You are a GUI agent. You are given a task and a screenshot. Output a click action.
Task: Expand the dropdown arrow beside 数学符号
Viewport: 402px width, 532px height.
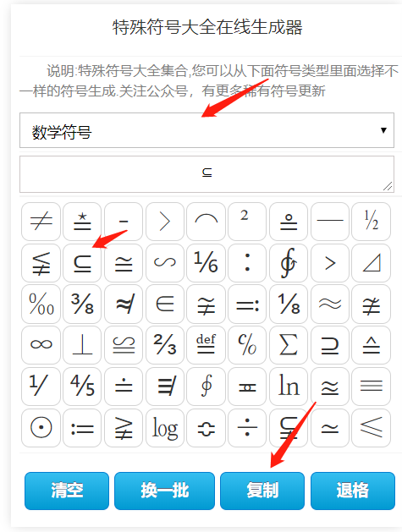[x=383, y=130]
